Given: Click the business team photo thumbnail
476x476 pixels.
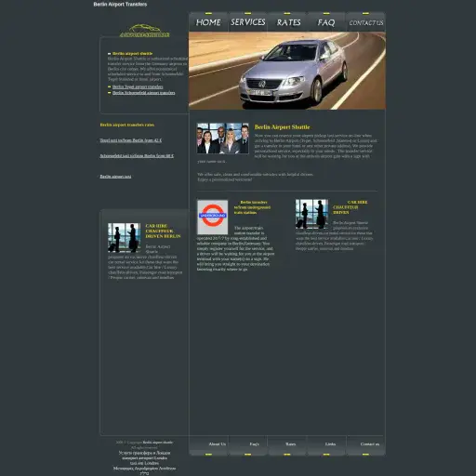Looking at the screenshot, I should (x=223, y=139).
